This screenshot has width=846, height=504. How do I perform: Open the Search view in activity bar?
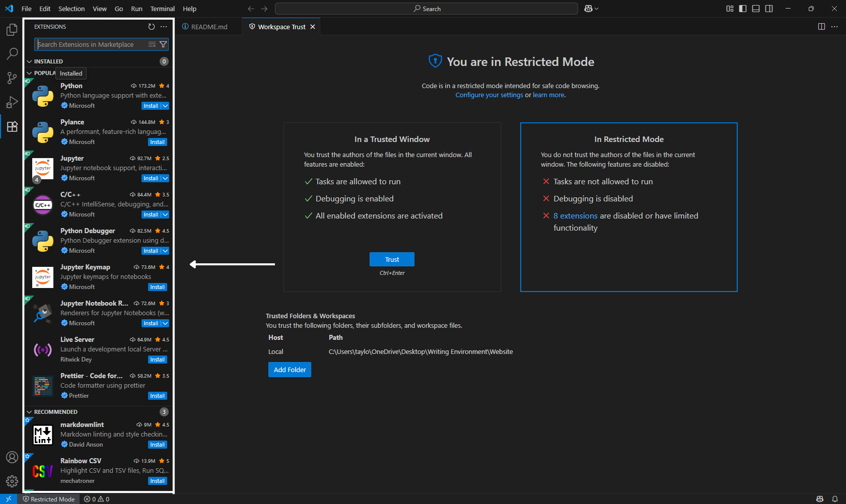[x=12, y=53]
